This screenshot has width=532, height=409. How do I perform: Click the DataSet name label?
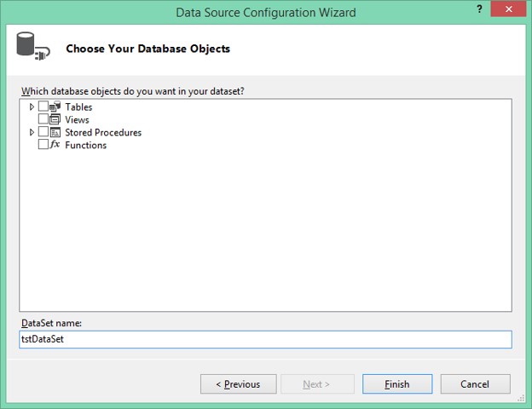(x=51, y=323)
